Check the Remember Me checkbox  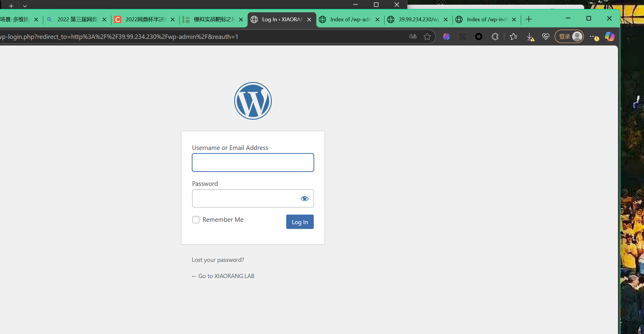click(196, 220)
